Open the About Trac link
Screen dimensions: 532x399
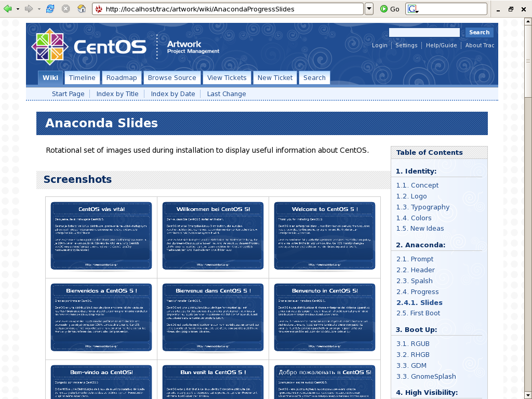pyautogui.click(x=480, y=45)
